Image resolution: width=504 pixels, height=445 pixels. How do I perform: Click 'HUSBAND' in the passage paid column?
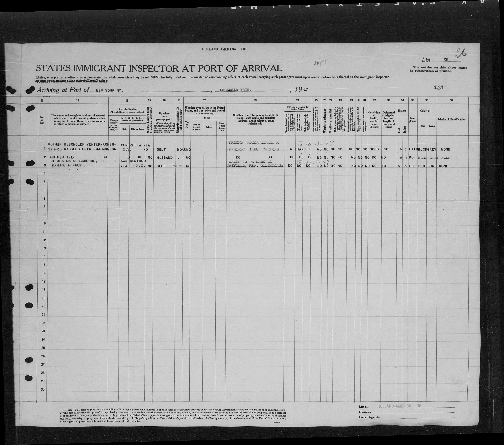(x=164, y=157)
